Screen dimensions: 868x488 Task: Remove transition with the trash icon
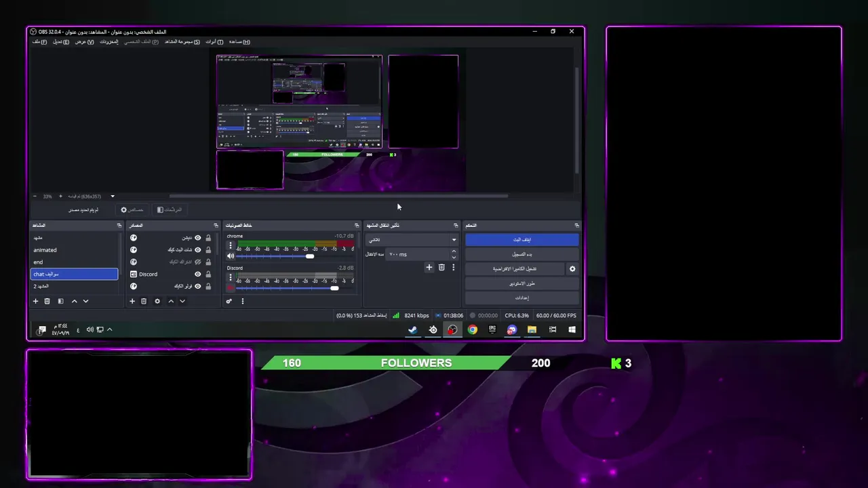[441, 267]
